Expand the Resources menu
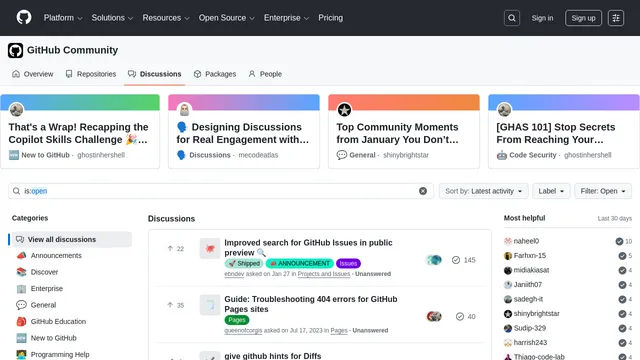Screen dimensions: 640x360 (166, 18)
